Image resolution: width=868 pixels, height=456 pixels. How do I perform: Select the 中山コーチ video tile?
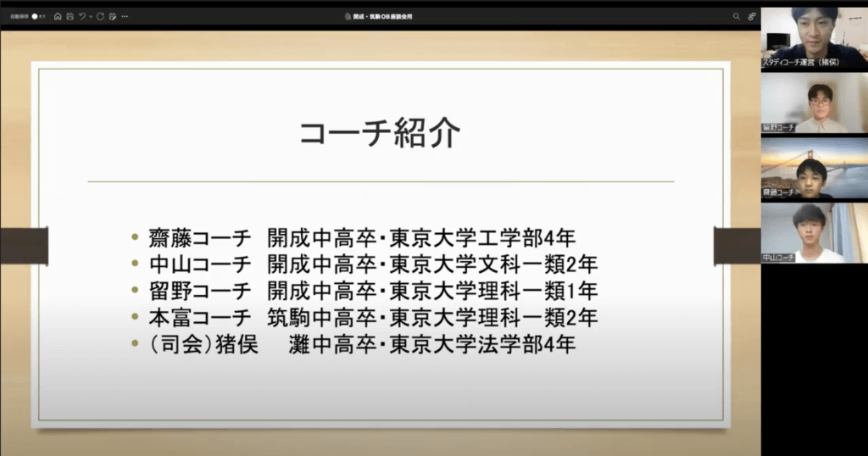[814, 233]
